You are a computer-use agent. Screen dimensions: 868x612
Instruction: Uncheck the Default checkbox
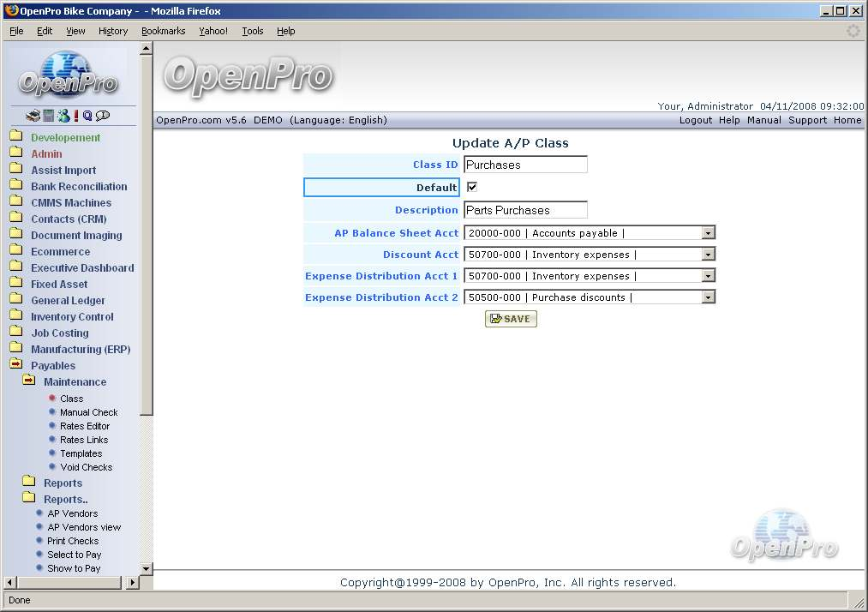(x=471, y=187)
